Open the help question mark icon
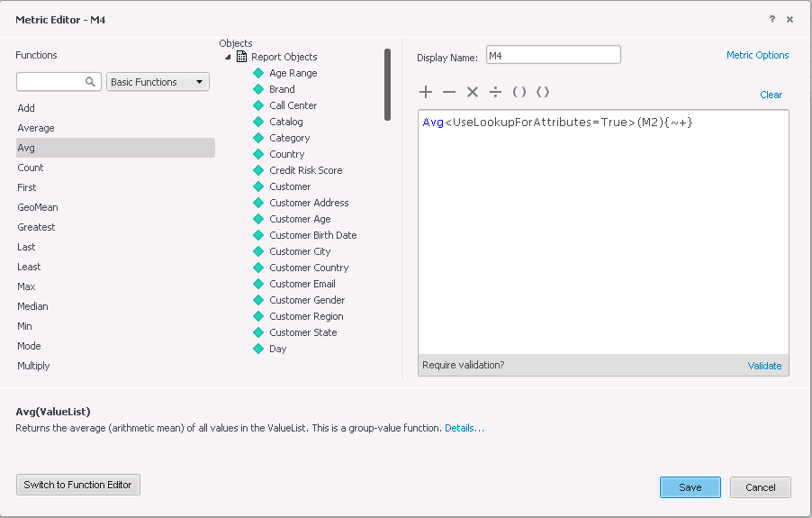 pos(772,19)
